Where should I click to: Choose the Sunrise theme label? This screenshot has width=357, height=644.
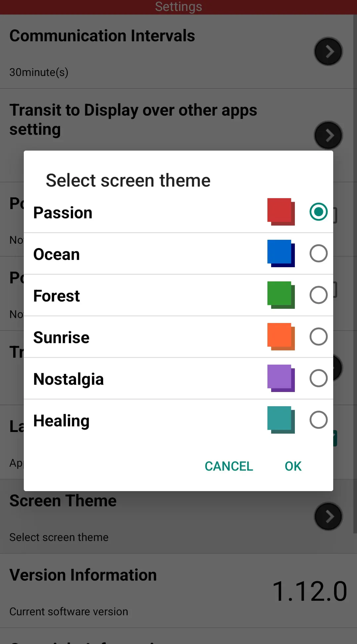pyautogui.click(x=61, y=337)
